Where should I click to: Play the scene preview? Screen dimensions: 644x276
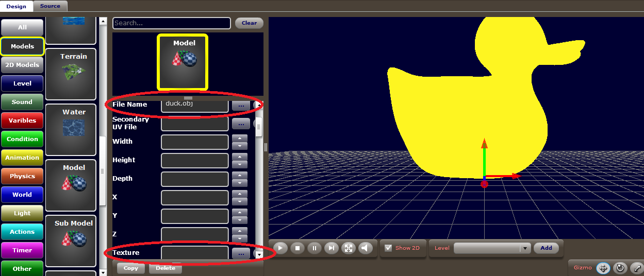pos(280,248)
